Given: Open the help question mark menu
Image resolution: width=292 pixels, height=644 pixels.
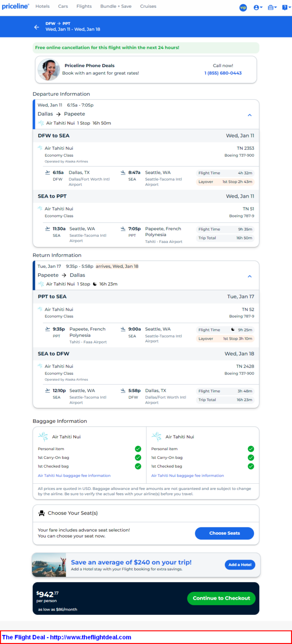Looking at the screenshot, I should (286, 7).
